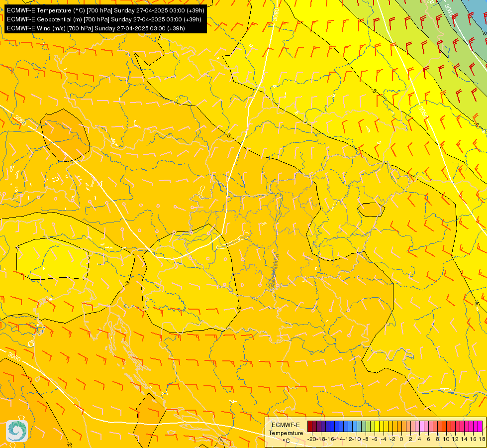Click the isotherm label '5' on the map
The height and width of the screenshot is (448, 487).
(374, 91)
